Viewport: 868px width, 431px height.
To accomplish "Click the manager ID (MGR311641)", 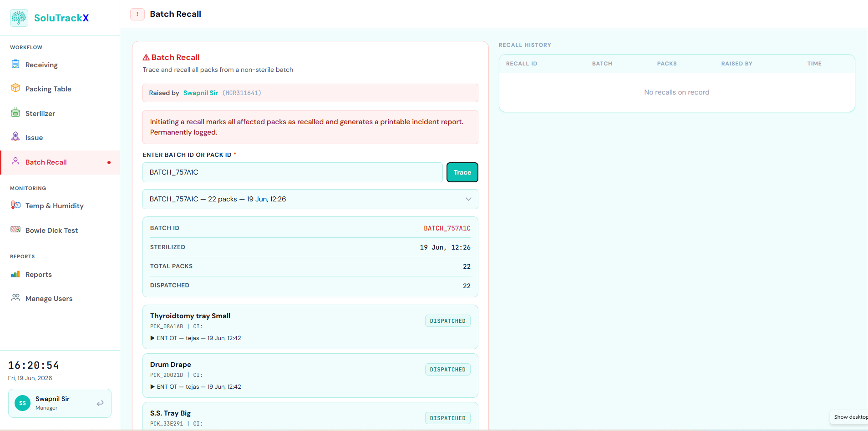I will [x=242, y=93].
